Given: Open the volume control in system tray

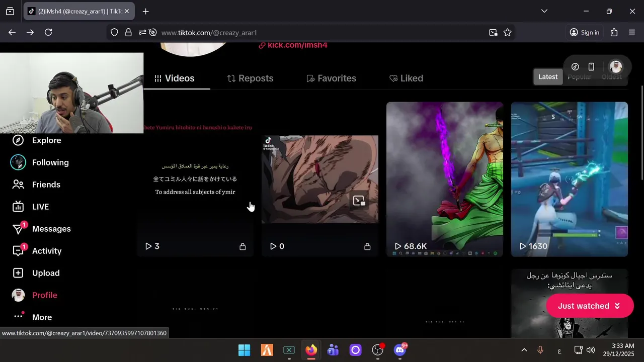Looking at the screenshot, I should pos(591,350).
